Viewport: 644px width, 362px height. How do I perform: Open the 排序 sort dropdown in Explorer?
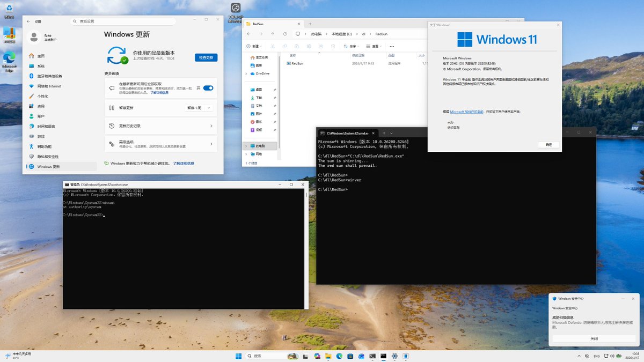point(351,46)
